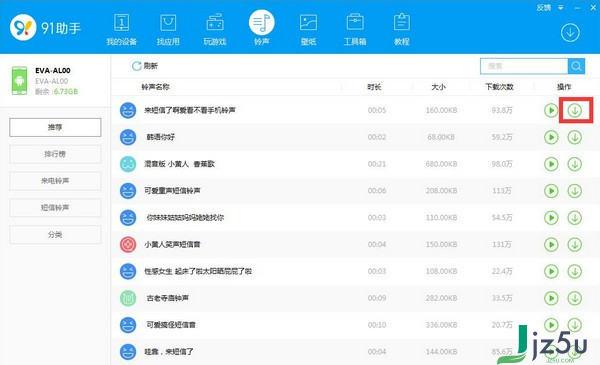Download the 韩语你好 ringtone
Screen dimensions: 600x365
tap(574, 137)
